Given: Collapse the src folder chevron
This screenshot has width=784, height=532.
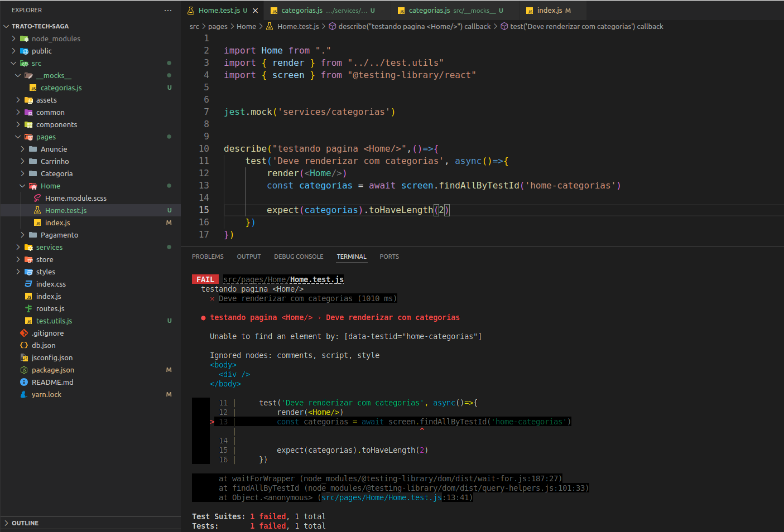Looking at the screenshot, I should click(x=14, y=63).
